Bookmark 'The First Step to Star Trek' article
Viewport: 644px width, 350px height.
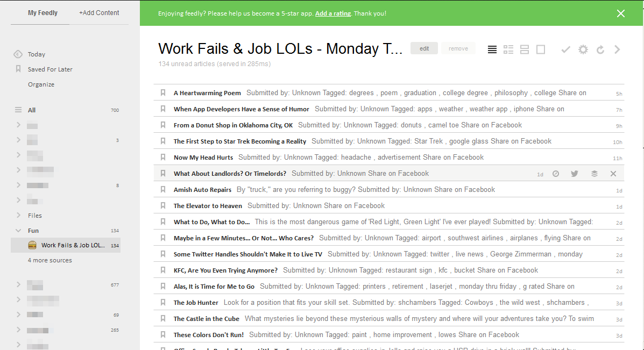point(163,141)
